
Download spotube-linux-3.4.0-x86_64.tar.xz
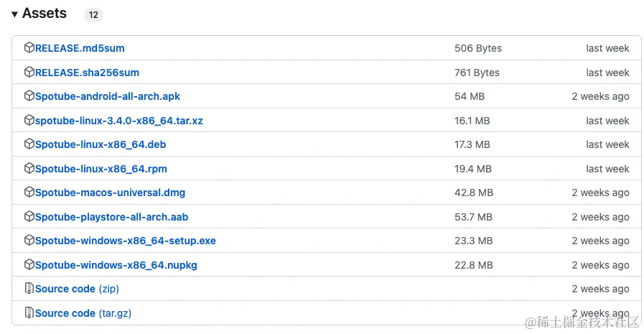pyautogui.click(x=119, y=121)
